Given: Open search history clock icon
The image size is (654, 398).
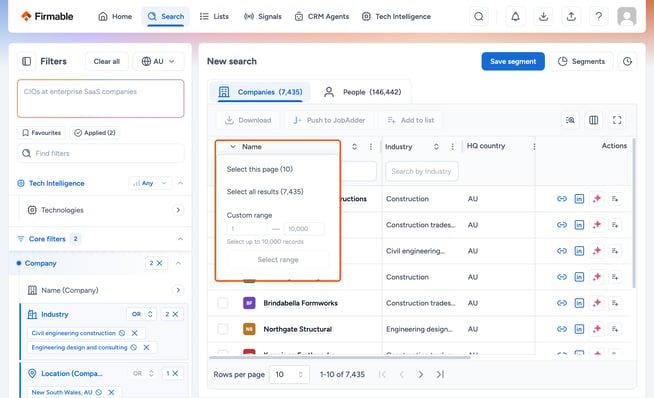Looking at the screenshot, I should (x=627, y=61).
